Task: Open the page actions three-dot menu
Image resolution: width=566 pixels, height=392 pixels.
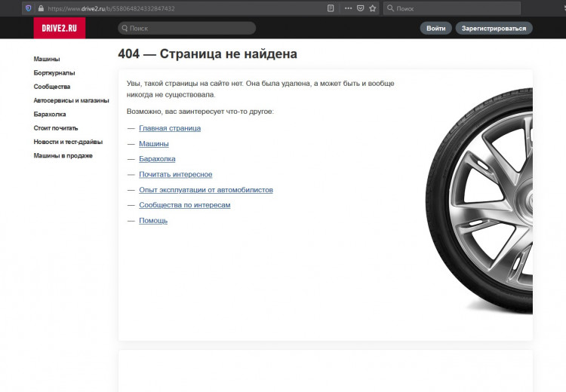Action: click(347, 8)
